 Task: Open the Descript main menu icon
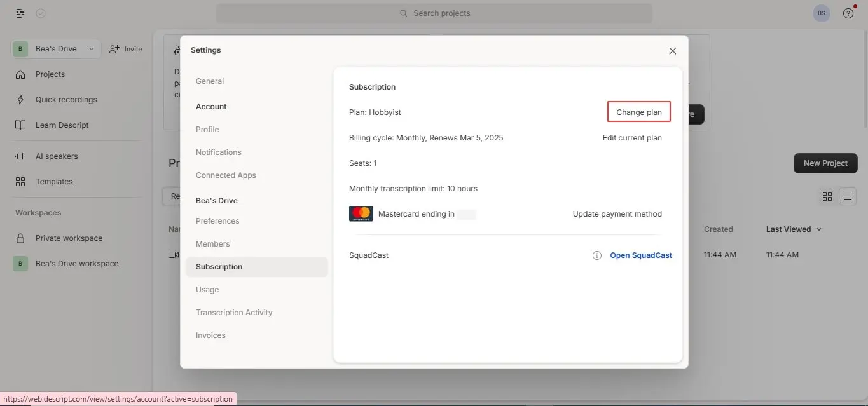click(20, 13)
